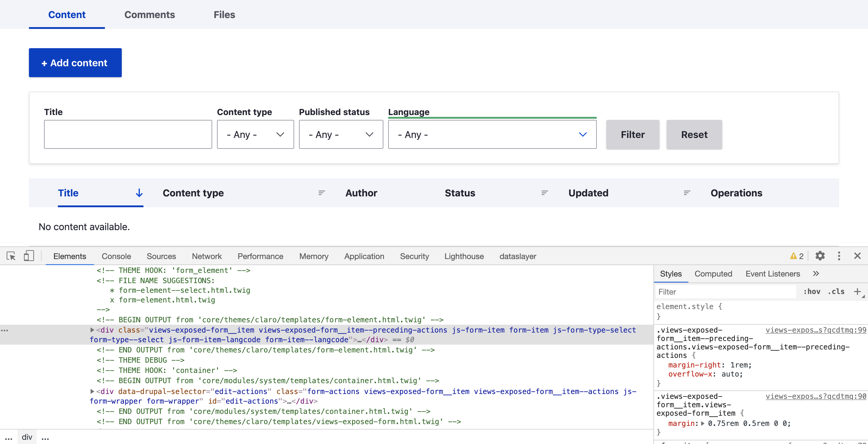Sort table by Status header
The width and height of the screenshot is (868, 444).
click(x=460, y=193)
